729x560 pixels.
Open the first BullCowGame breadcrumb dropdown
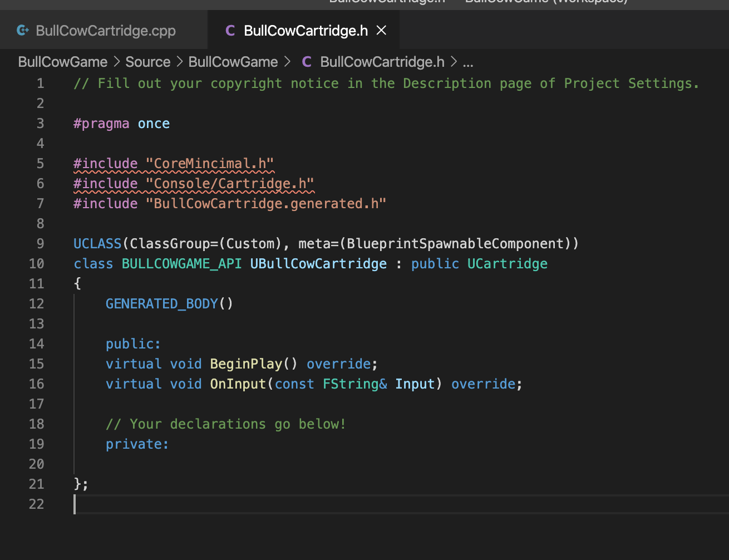(x=62, y=62)
